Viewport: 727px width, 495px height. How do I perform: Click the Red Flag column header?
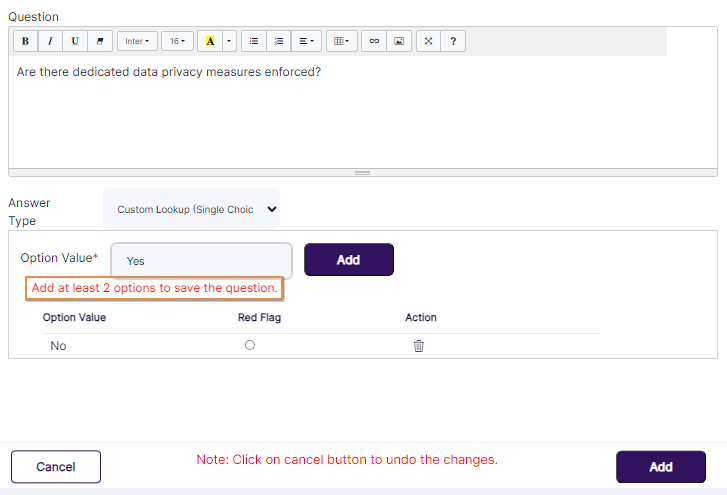coord(259,317)
